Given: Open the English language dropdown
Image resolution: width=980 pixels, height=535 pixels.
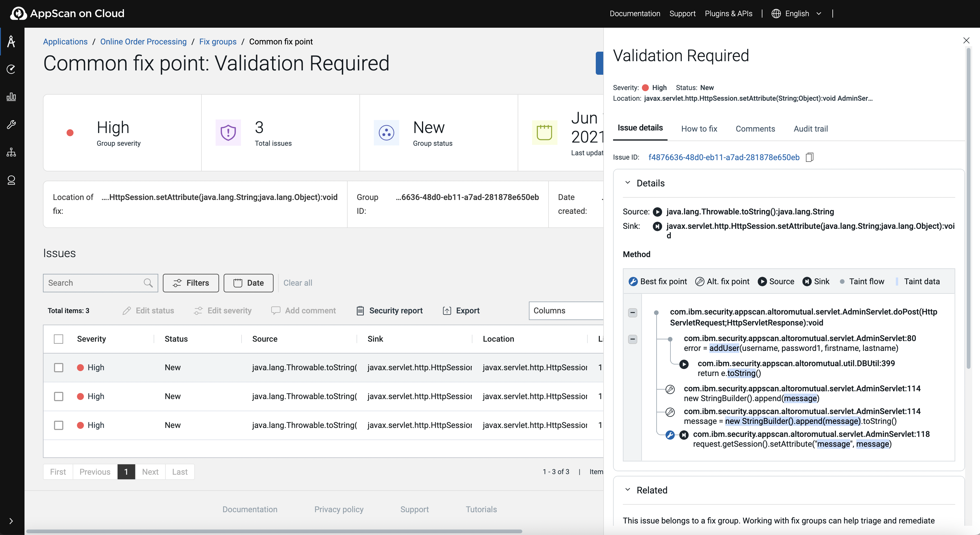Looking at the screenshot, I should [x=797, y=14].
